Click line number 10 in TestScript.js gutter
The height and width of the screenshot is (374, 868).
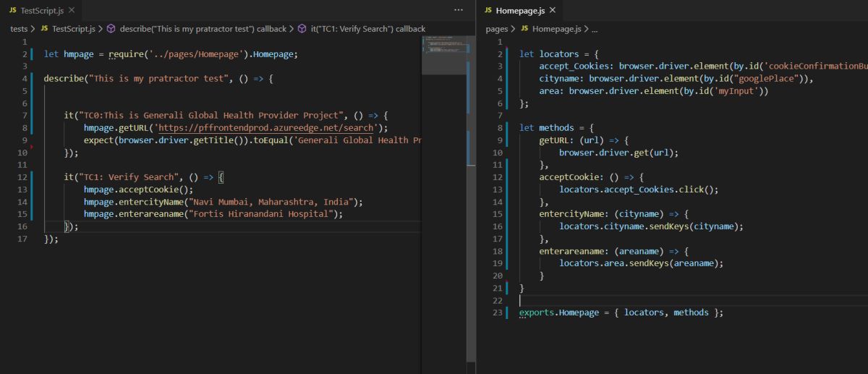pyautogui.click(x=22, y=153)
